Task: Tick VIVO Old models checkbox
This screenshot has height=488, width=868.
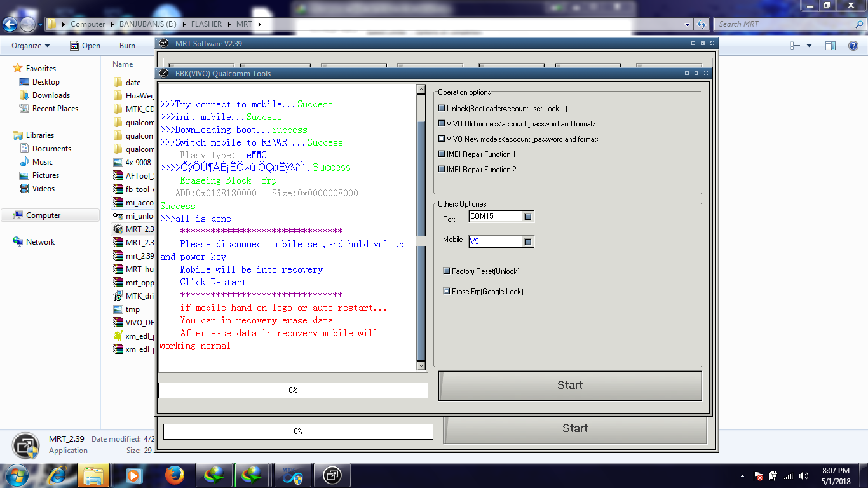Action: 442,124
